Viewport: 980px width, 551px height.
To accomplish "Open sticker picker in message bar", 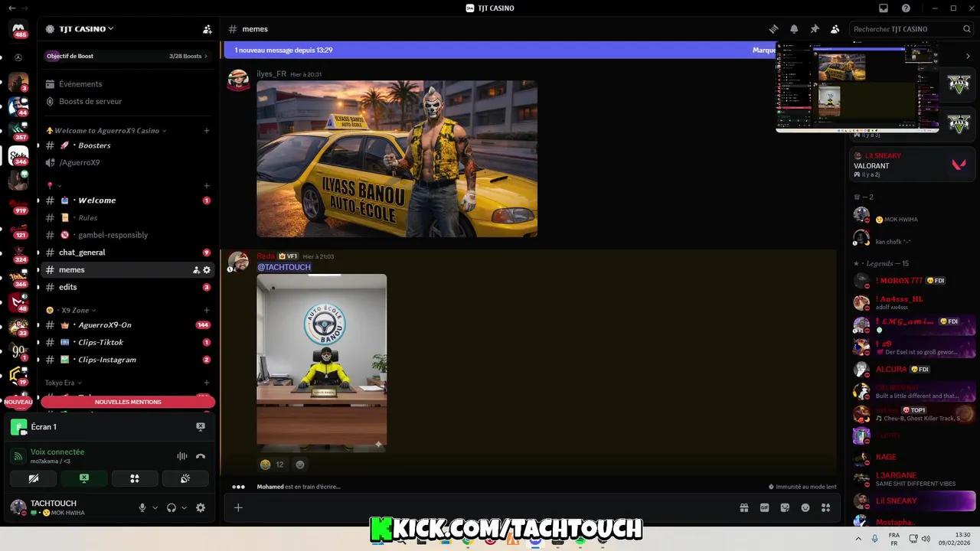I will tap(785, 507).
